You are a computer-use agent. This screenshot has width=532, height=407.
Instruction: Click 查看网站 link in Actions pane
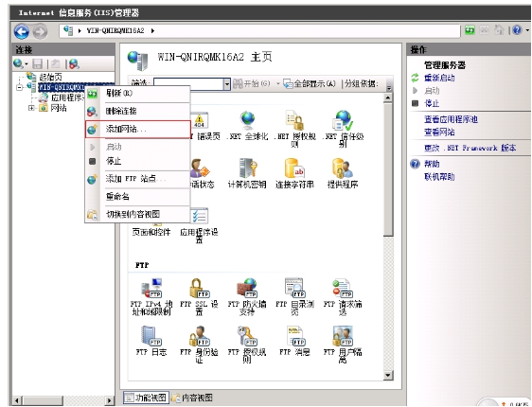pyautogui.click(x=439, y=133)
